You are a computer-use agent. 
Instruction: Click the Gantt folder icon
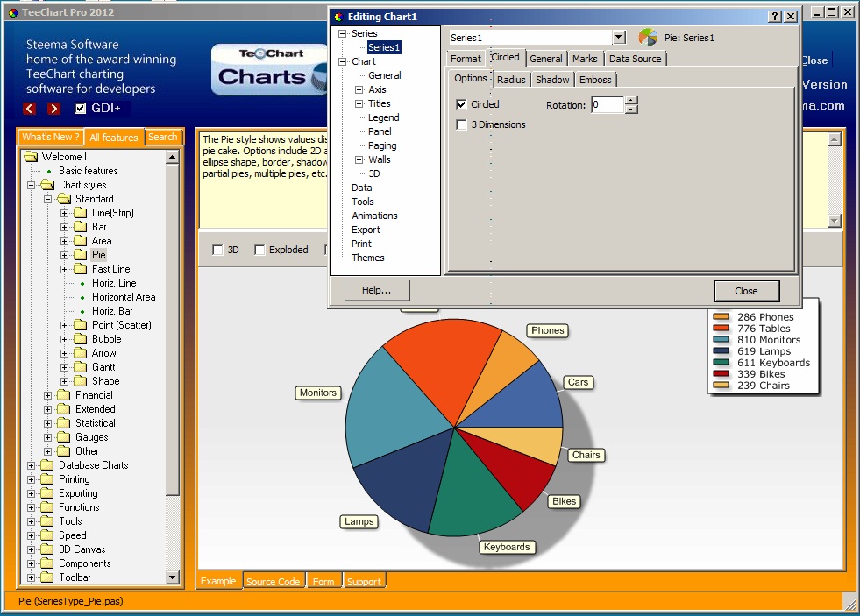click(x=81, y=367)
